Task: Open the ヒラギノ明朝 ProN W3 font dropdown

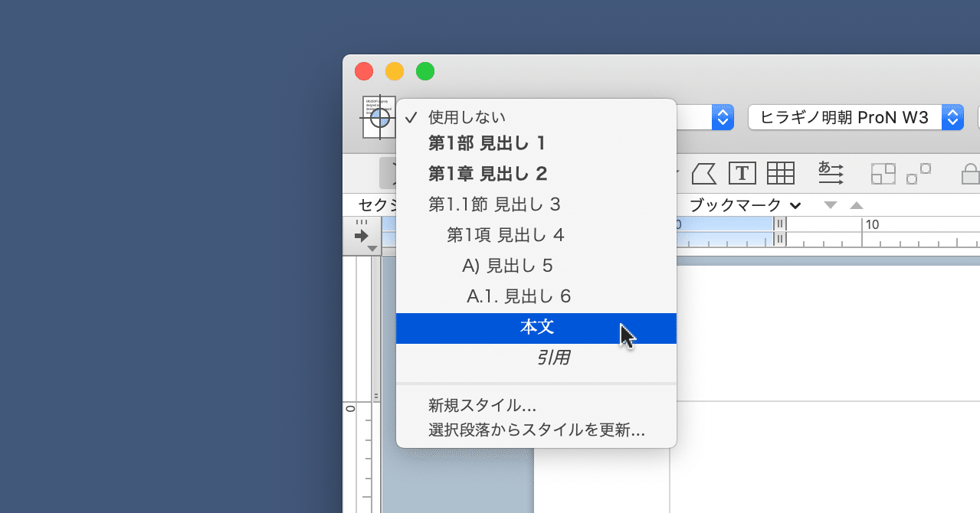Action: [856, 117]
